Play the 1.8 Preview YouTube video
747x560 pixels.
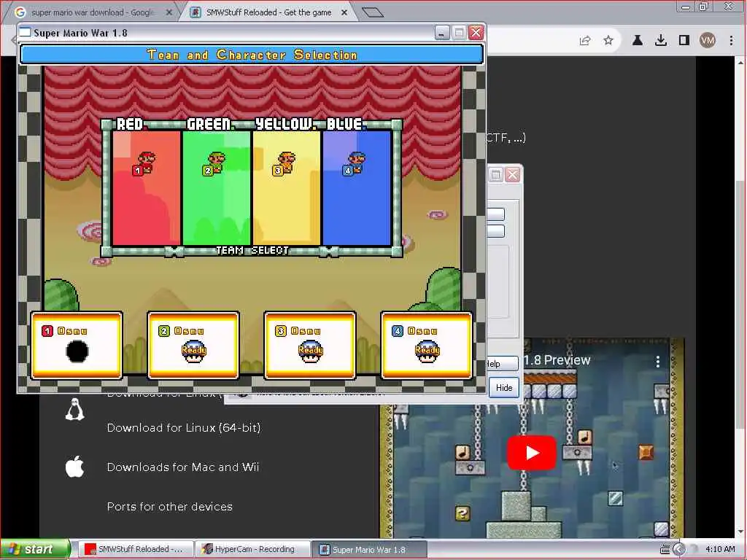coord(531,452)
